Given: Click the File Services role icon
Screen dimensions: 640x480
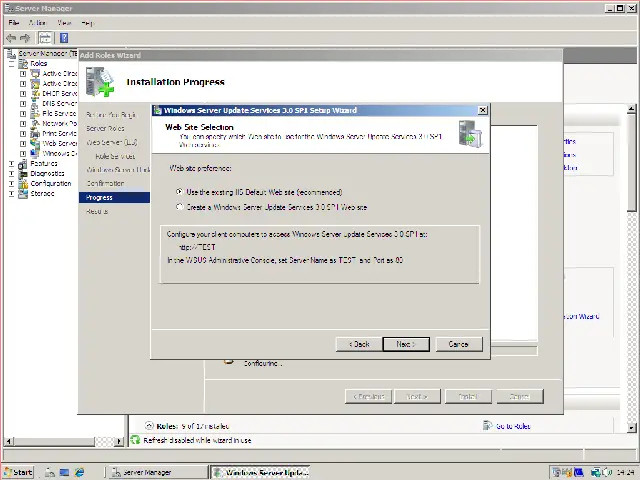Looking at the screenshot, I should [36, 113].
